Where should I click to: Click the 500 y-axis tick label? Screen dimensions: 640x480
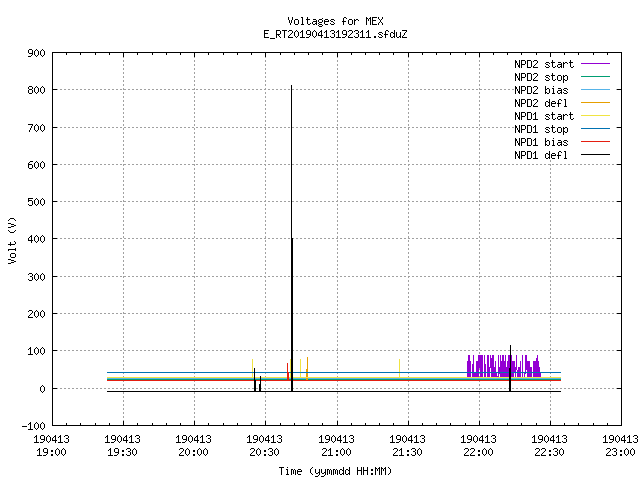click(x=36, y=202)
